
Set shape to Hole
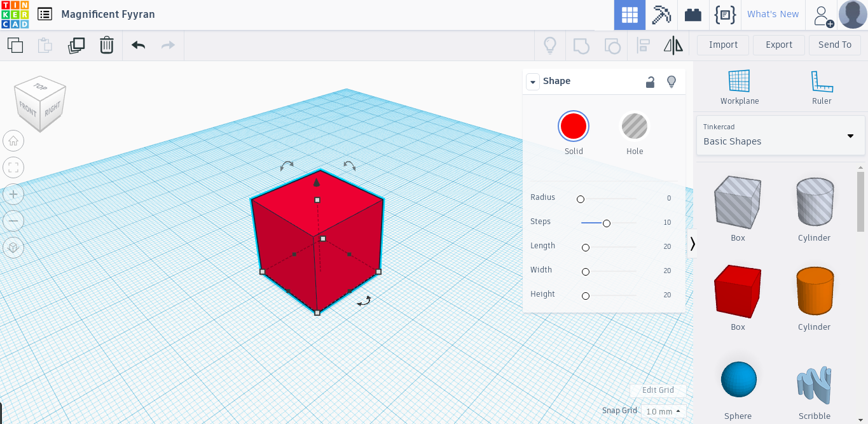[634, 126]
